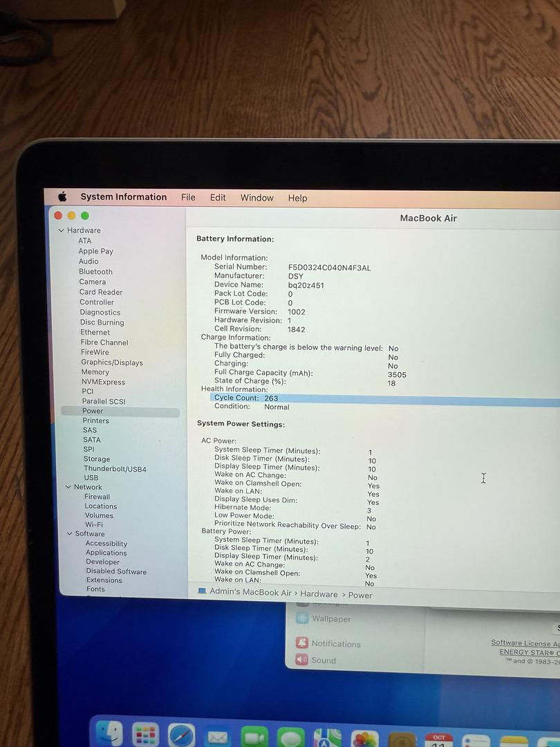Select NVMExpress in the sidebar

(x=103, y=382)
